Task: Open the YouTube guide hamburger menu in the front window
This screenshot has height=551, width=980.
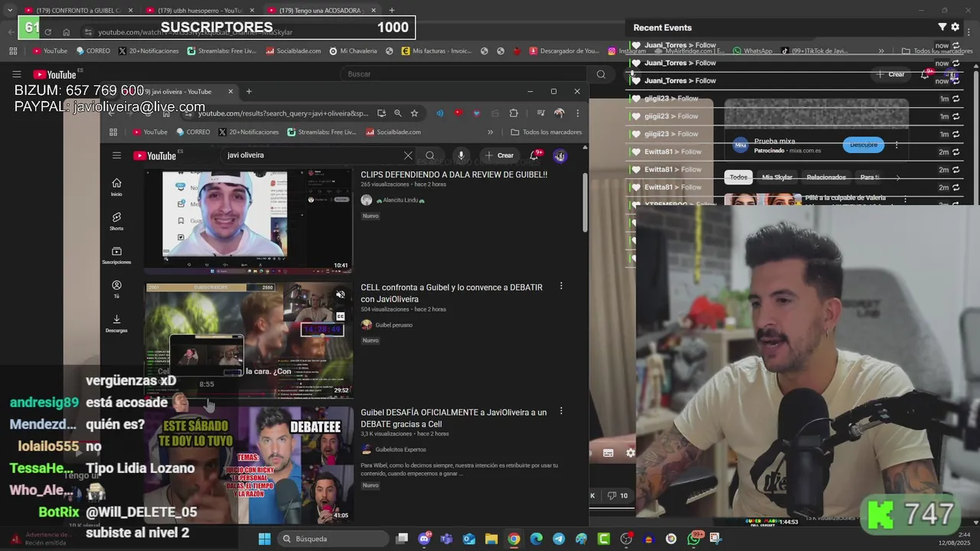Action: click(x=116, y=155)
